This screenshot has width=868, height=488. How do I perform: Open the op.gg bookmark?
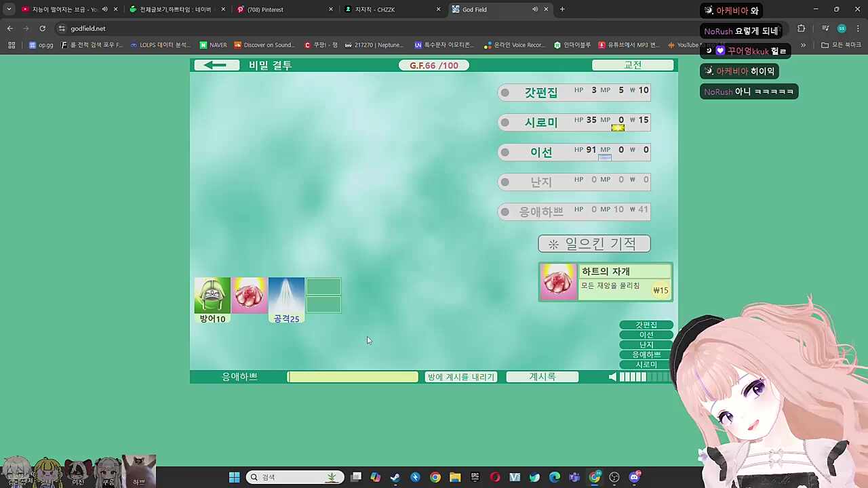41,45
